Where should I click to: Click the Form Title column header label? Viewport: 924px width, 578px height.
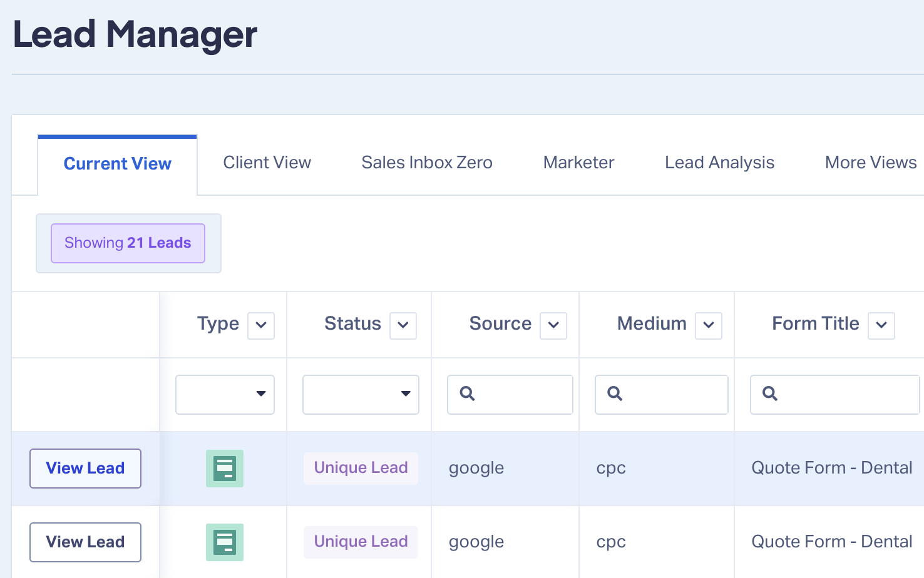[816, 324]
